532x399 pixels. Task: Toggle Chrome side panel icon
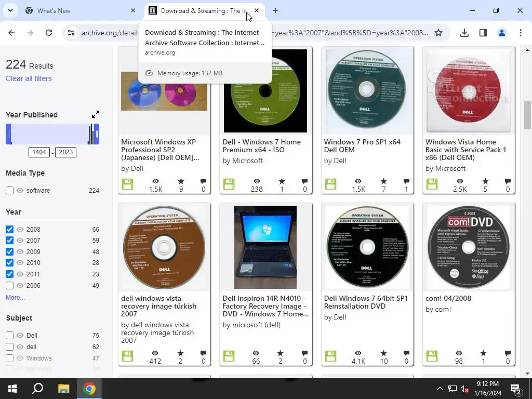click(x=483, y=33)
